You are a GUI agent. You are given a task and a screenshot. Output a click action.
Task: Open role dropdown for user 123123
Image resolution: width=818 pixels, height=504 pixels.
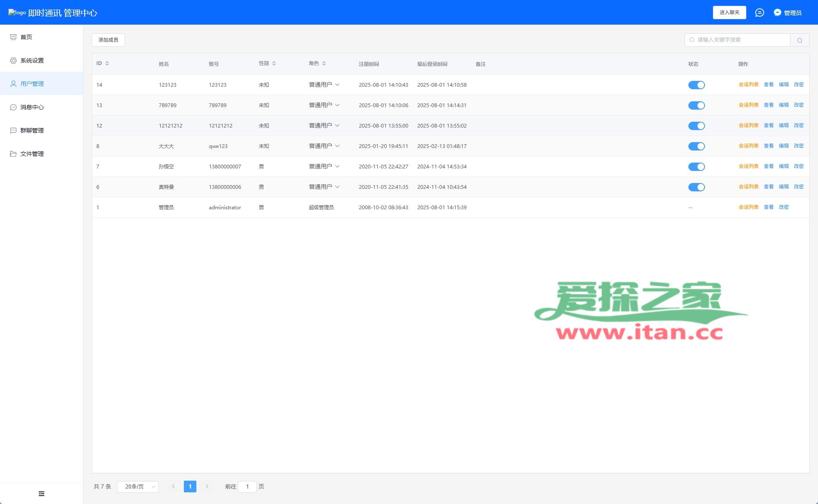tap(324, 85)
